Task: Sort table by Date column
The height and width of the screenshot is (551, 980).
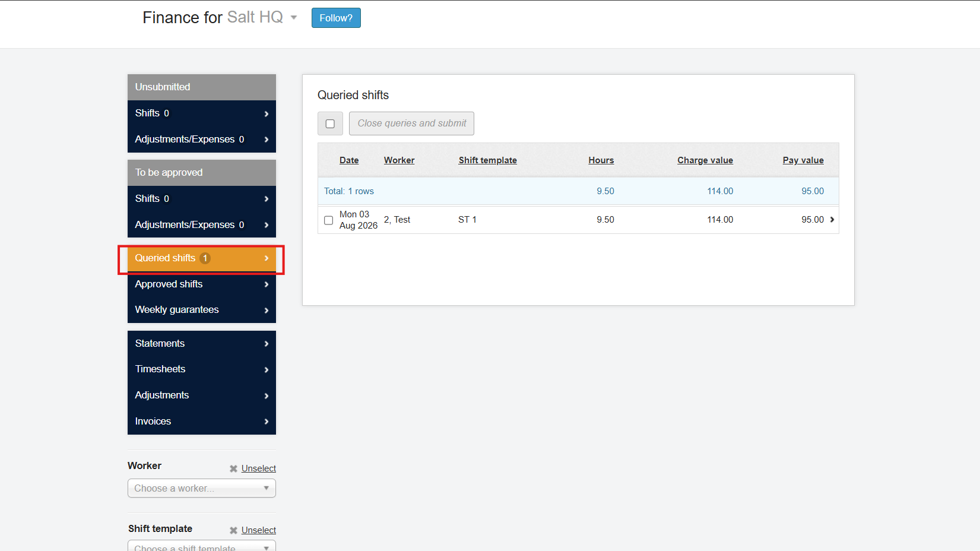Action: (x=349, y=160)
